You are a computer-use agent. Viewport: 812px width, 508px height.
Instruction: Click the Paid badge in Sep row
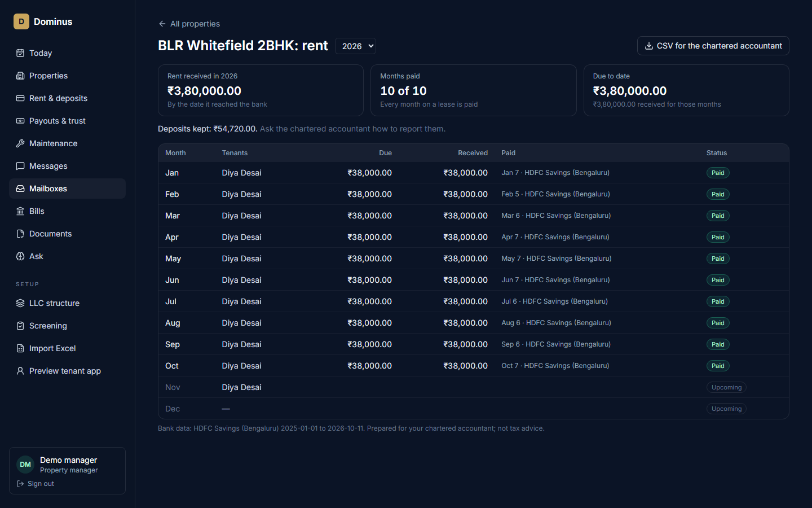point(718,344)
